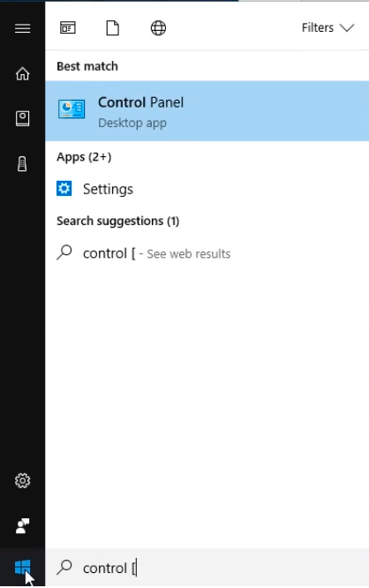Image resolution: width=369 pixels, height=588 pixels.
Task: Filter results by Documents icon
Action: tap(112, 27)
